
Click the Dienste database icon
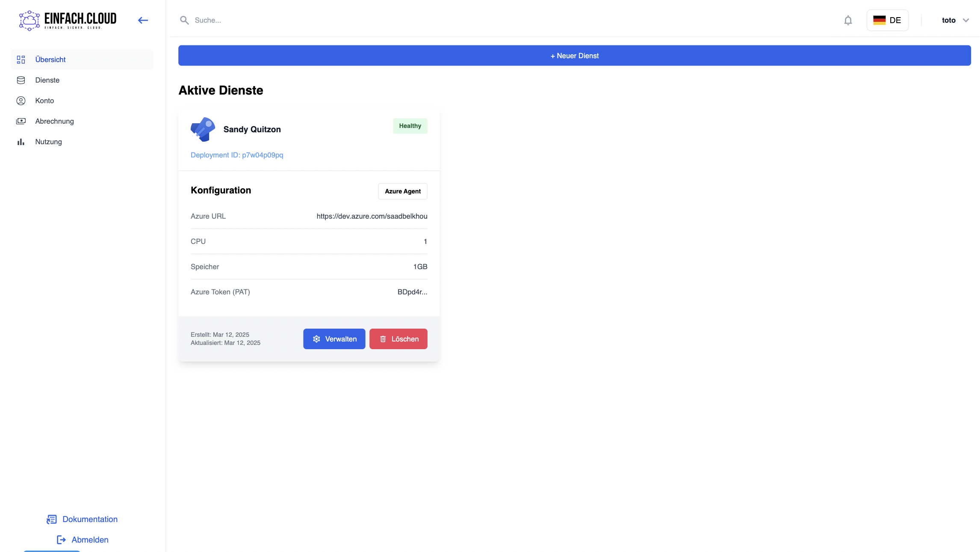pyautogui.click(x=21, y=80)
